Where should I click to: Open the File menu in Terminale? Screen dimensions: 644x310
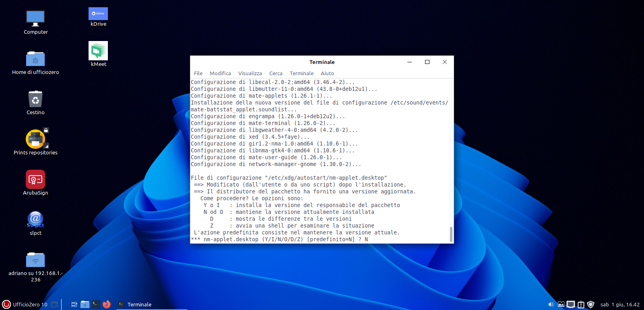[x=198, y=73]
